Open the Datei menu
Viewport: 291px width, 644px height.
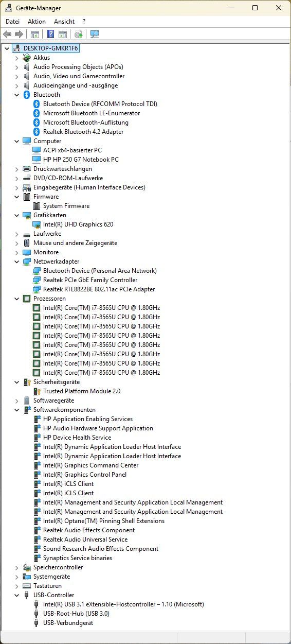click(x=12, y=22)
